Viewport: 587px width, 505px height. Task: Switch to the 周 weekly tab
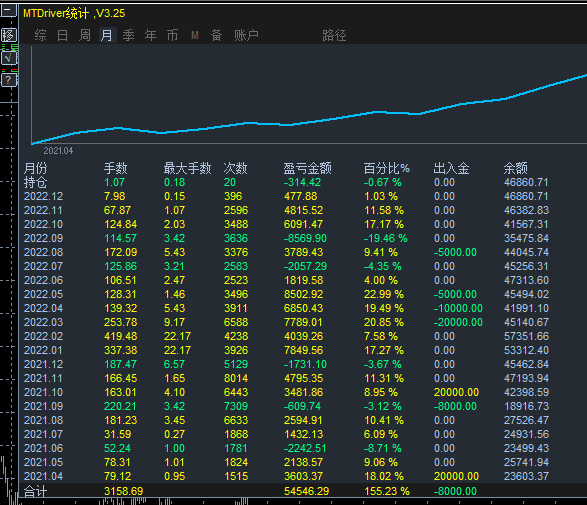pos(85,35)
